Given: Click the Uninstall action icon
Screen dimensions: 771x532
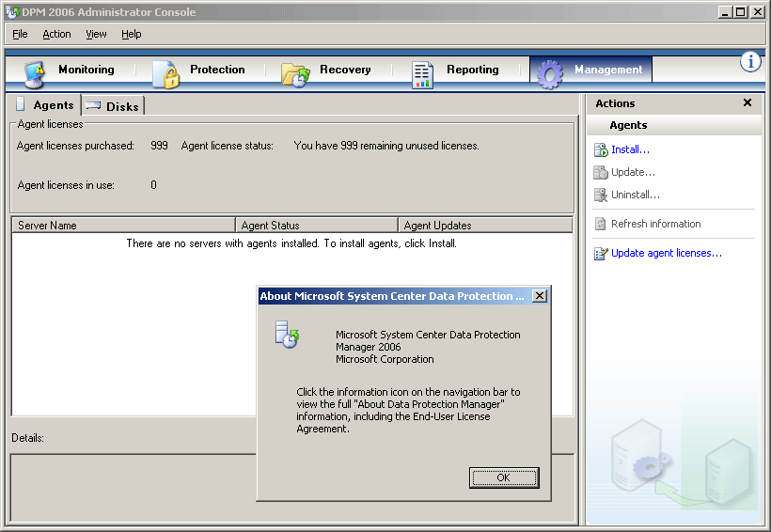Looking at the screenshot, I should coord(601,195).
